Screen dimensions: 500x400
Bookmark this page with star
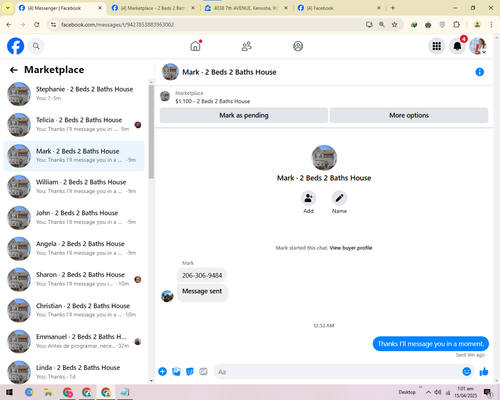(x=395, y=25)
